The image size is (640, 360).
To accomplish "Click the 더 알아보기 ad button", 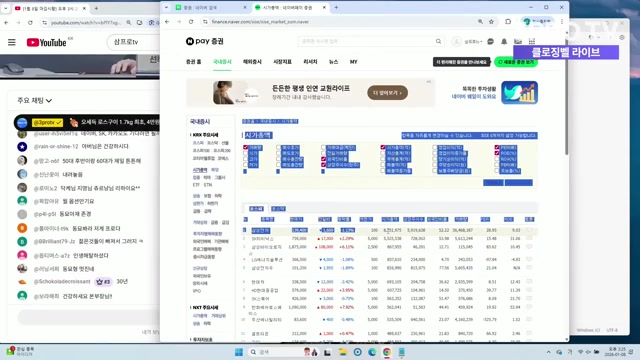I will [x=387, y=93].
